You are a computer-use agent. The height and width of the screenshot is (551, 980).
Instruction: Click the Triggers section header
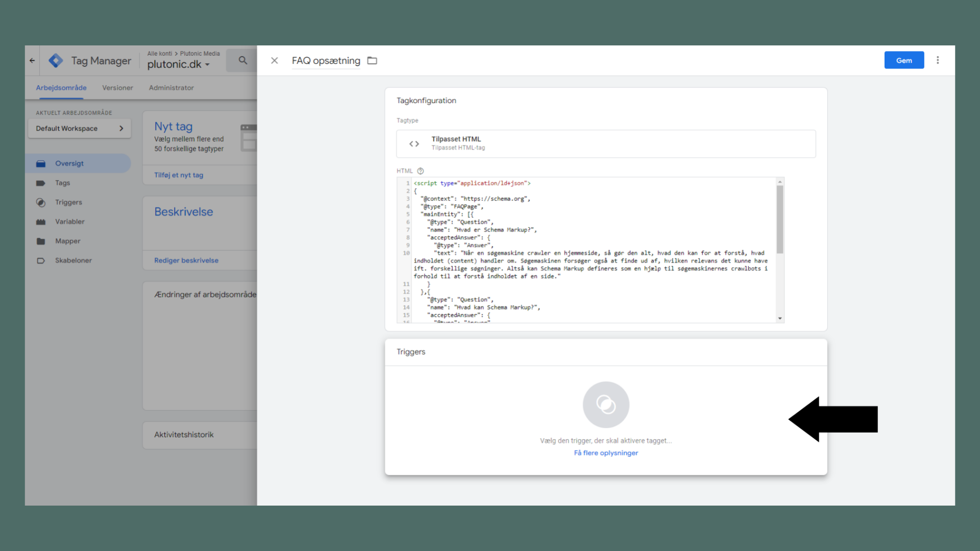click(x=411, y=352)
